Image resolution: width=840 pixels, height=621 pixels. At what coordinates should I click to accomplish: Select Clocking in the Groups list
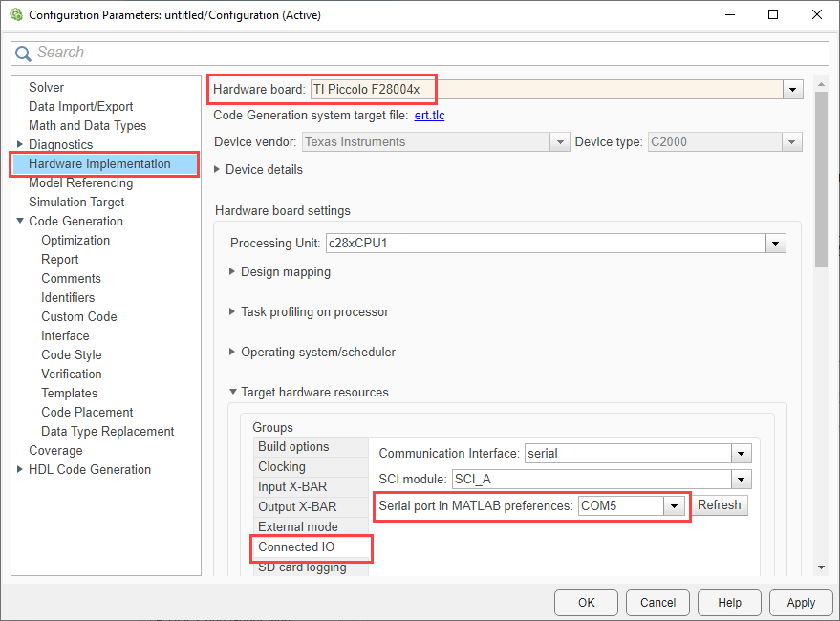[282, 467]
